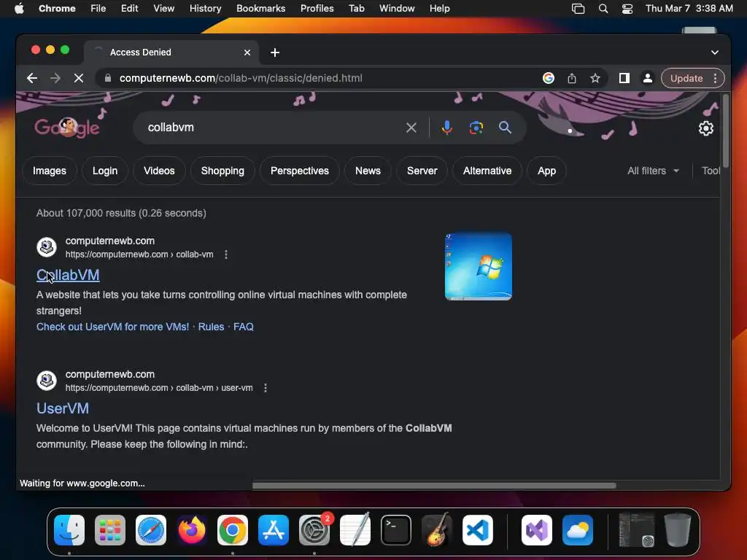The height and width of the screenshot is (560, 747).
Task: Stop page loading with the X button
Action: click(79, 78)
